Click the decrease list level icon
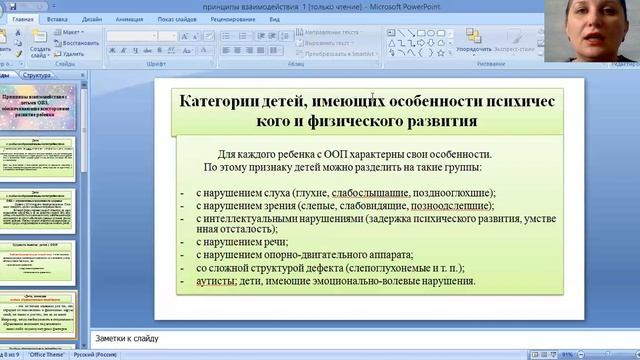 (x=261, y=36)
